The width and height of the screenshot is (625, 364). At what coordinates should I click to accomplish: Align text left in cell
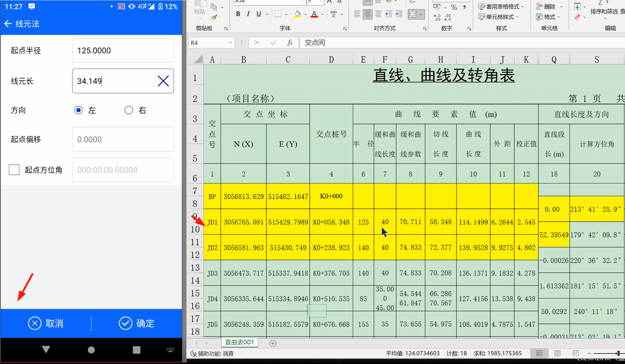pos(357,14)
